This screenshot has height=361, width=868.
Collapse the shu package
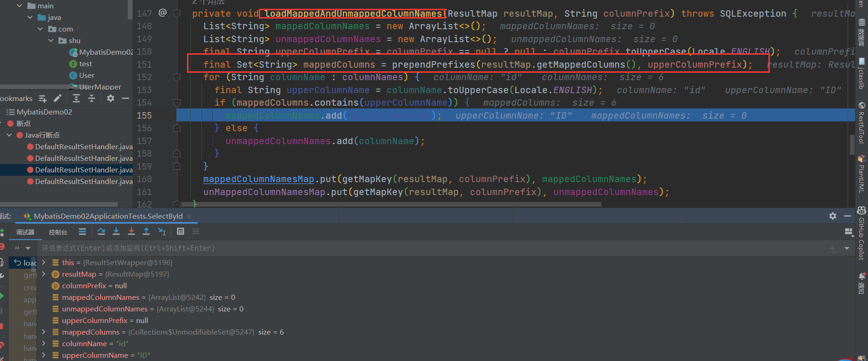click(51, 40)
